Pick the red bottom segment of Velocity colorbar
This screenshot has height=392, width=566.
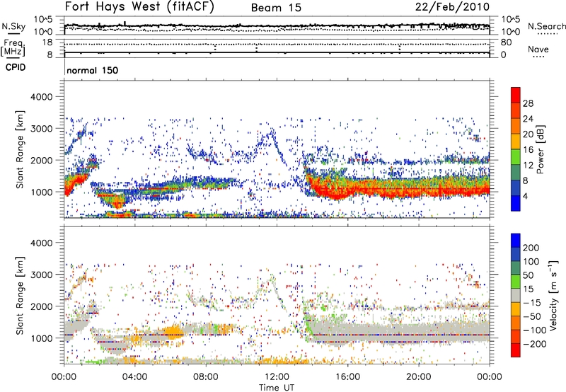516,350
